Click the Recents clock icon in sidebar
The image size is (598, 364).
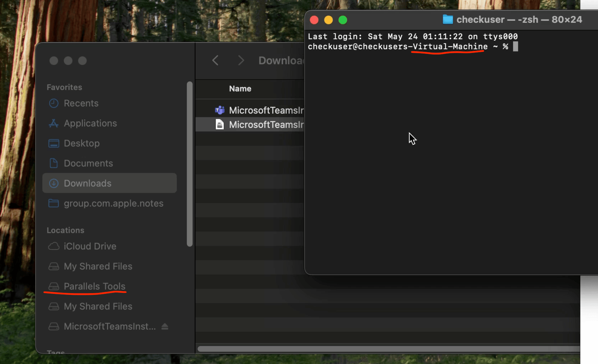pyautogui.click(x=54, y=103)
